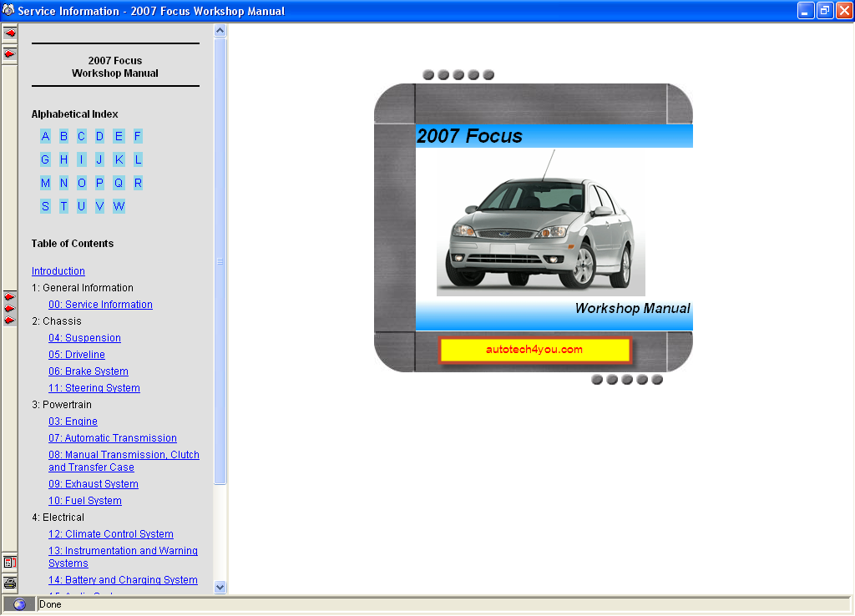855x616 pixels.
Task: Select letter M in the Alphabetical Index
Action: (45, 183)
